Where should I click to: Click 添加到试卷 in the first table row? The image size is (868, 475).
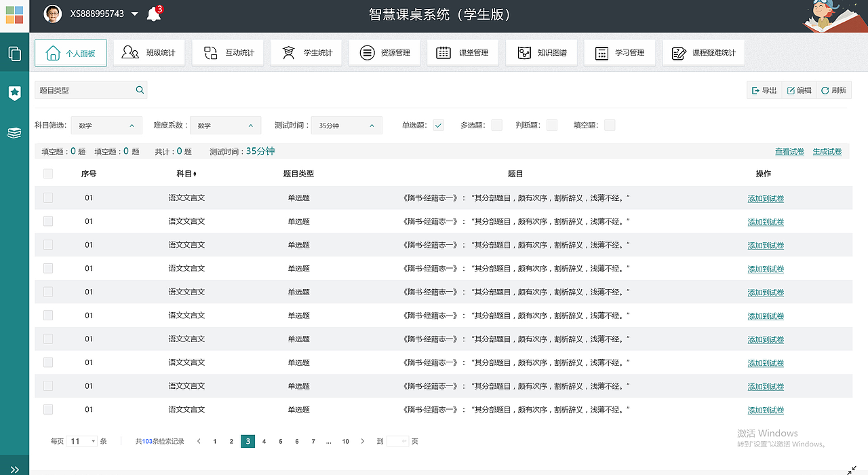pyautogui.click(x=766, y=199)
